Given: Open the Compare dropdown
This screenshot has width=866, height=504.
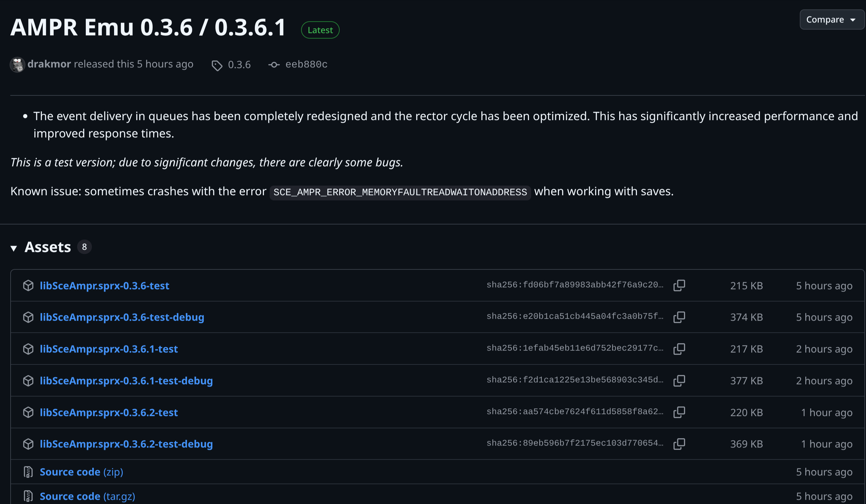Looking at the screenshot, I should tap(831, 20).
